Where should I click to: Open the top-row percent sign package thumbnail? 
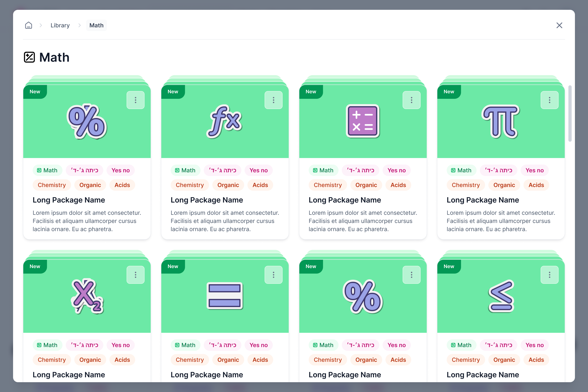pos(87,121)
